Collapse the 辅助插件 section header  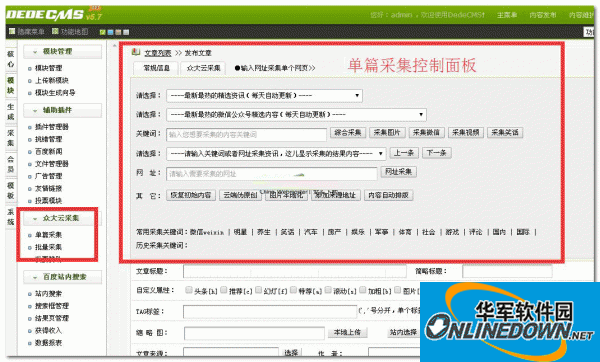click(x=62, y=110)
